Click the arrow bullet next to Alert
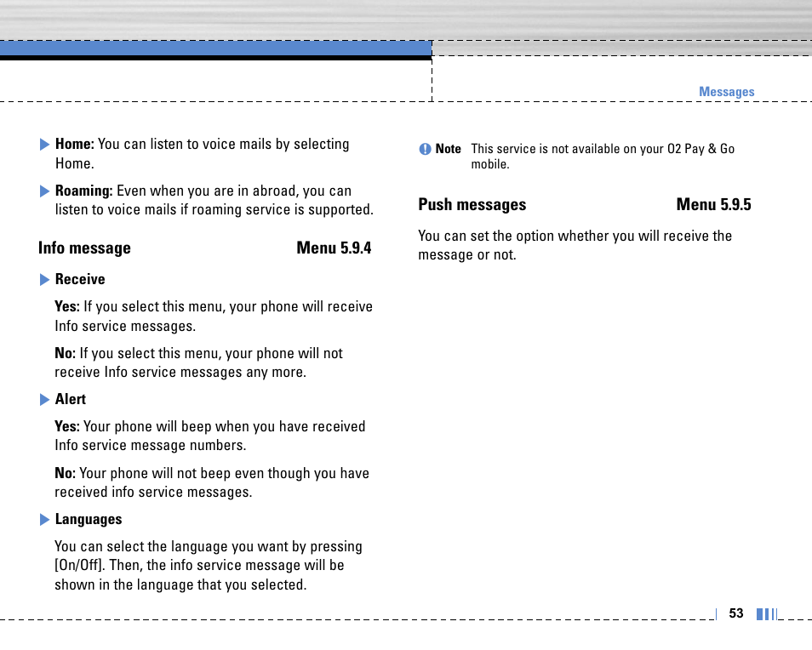 tap(44, 400)
